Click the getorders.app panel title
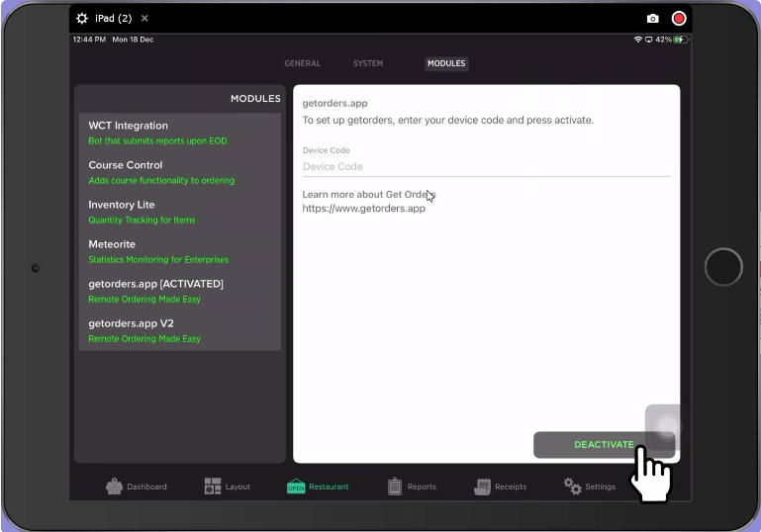This screenshot has height=532, width=761. point(334,103)
